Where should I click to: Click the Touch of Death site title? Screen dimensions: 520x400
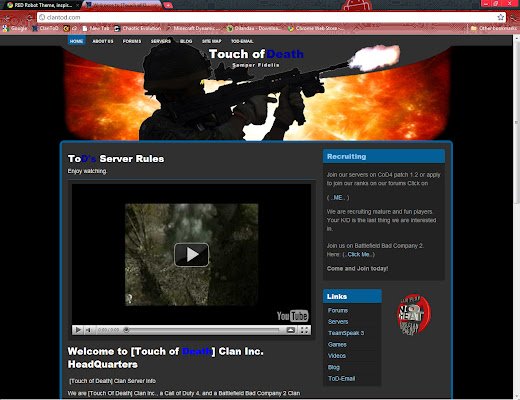point(256,54)
